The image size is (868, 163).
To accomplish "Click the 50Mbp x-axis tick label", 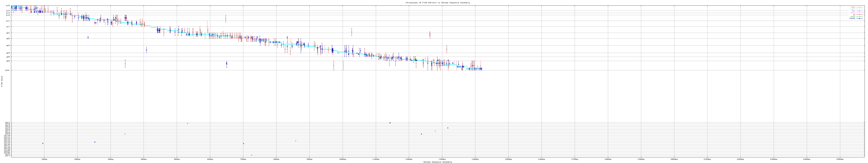I will tap(176, 159).
